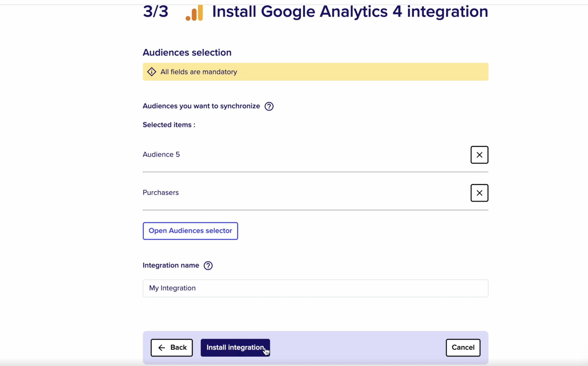Cancel the GA4 integration setup
This screenshot has width=588, height=366.
[x=463, y=347]
